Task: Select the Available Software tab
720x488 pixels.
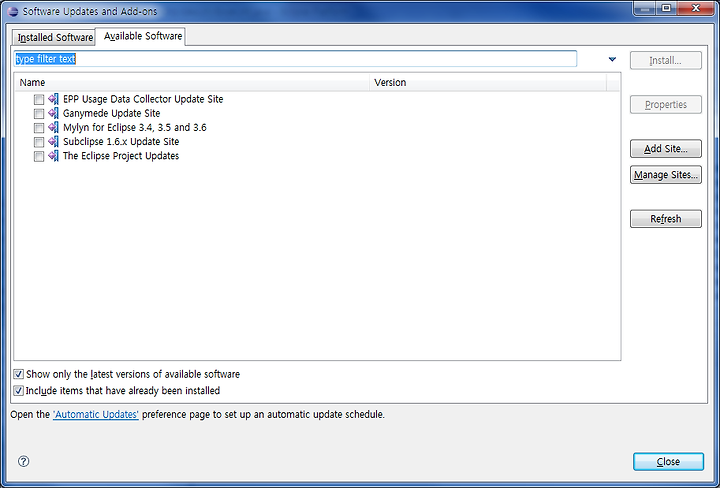Action: pos(143,36)
